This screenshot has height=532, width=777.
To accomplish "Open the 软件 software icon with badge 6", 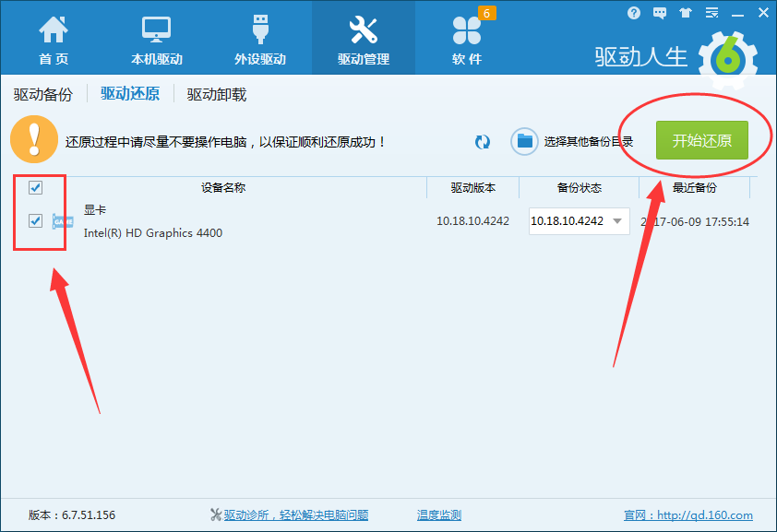I will click(467, 29).
